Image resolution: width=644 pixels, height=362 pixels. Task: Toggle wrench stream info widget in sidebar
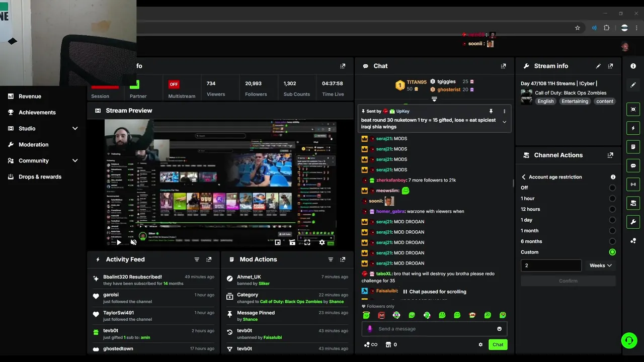point(633,222)
